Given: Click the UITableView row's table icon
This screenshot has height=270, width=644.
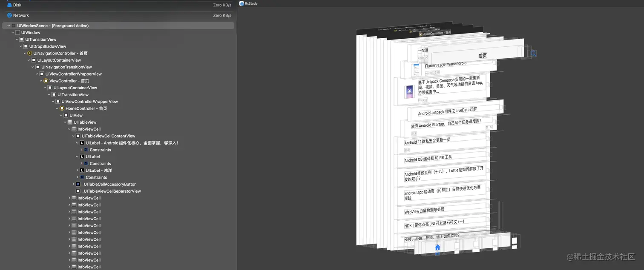Looking at the screenshot, I should pyautogui.click(x=70, y=122).
